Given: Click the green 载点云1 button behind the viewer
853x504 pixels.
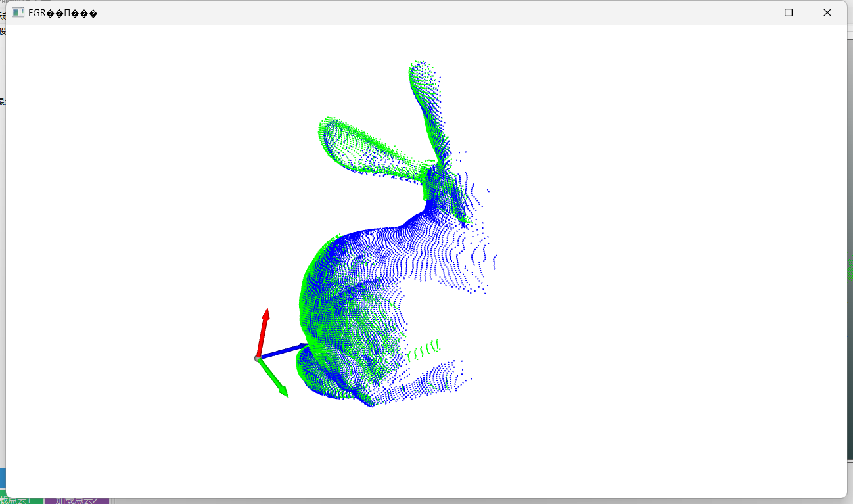Looking at the screenshot, I should pos(21,501).
